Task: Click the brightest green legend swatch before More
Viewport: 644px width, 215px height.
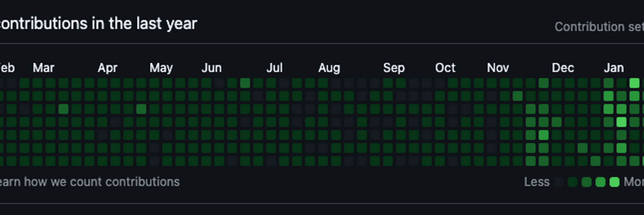Action: (x=614, y=182)
